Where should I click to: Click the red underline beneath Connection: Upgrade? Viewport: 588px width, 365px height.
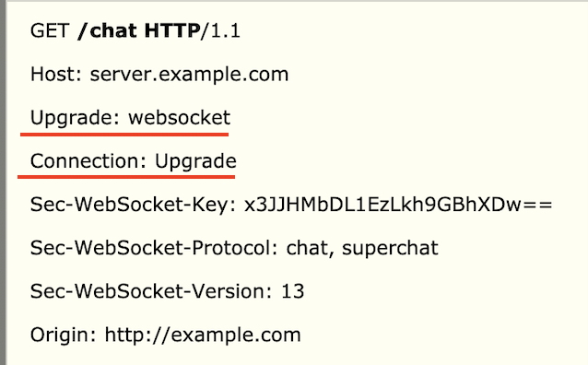coord(126,176)
